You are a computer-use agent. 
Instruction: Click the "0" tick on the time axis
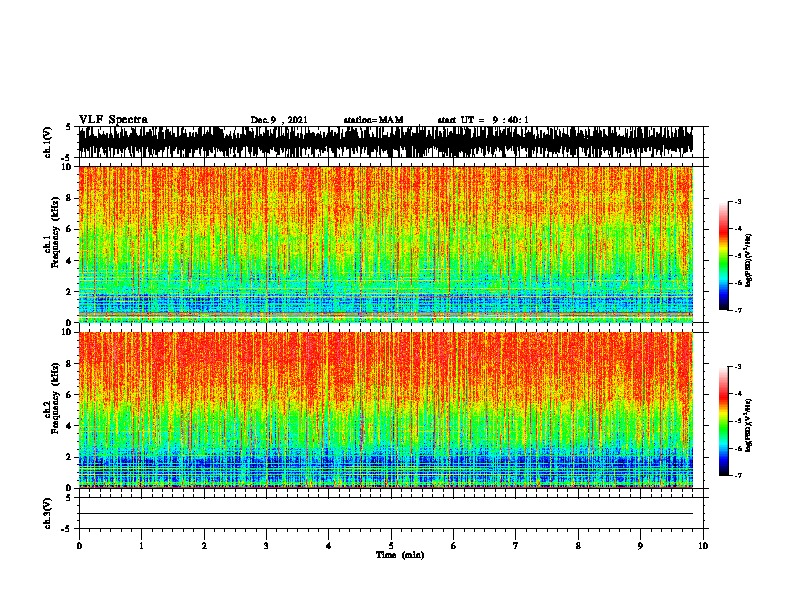pyautogui.click(x=79, y=546)
